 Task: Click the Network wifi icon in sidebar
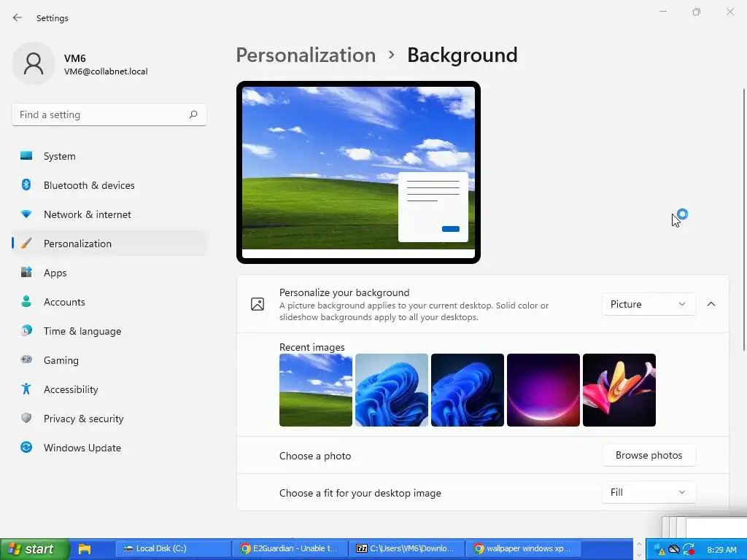coord(26,214)
